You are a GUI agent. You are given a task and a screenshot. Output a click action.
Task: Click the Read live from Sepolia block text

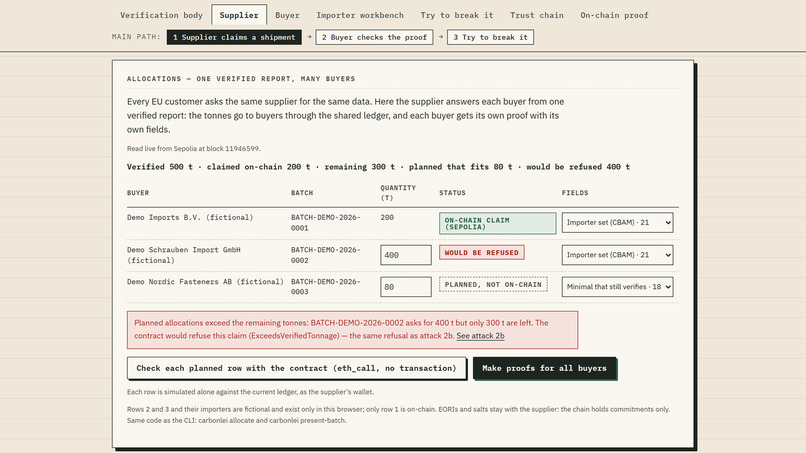point(194,149)
